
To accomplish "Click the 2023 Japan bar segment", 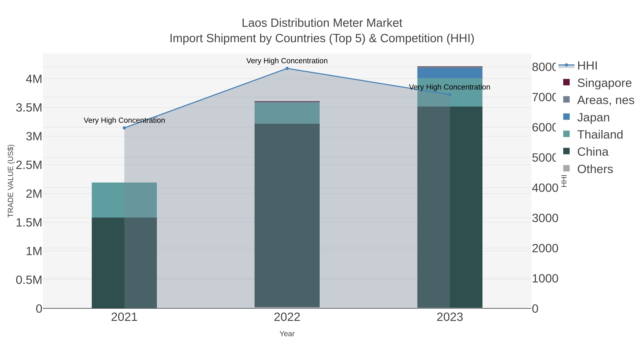I will [450, 73].
